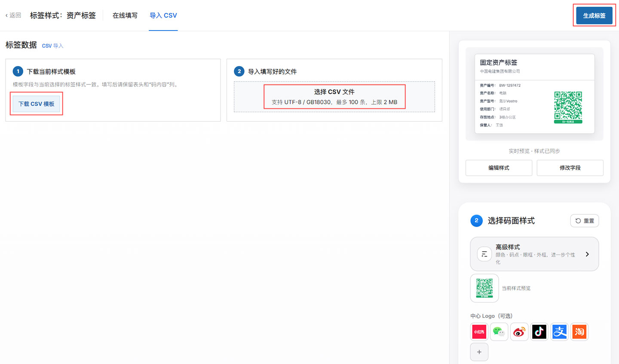This screenshot has height=364, width=619.
Task: Switch to 在线填写 tab
Action: point(125,15)
